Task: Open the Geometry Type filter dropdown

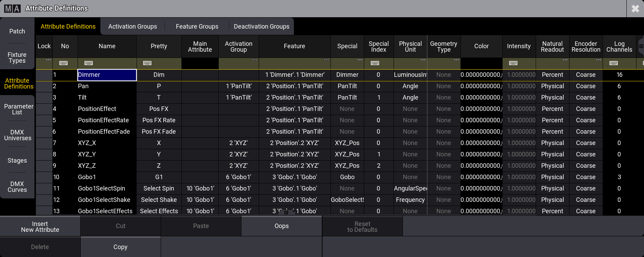Action: 456,60
